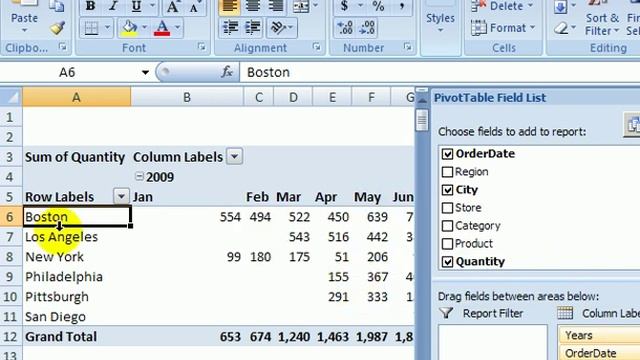The height and width of the screenshot is (360, 640).
Task: Click the Insert Function fx button
Action: (x=227, y=72)
